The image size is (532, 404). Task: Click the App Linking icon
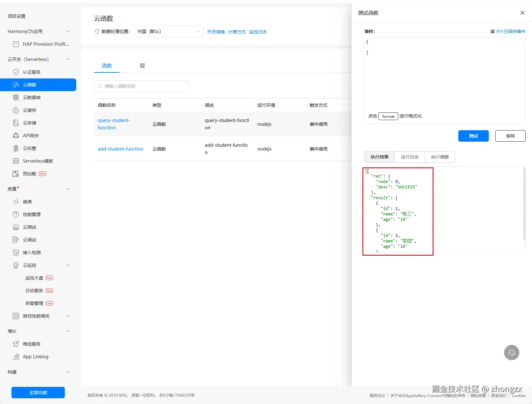pos(16,357)
